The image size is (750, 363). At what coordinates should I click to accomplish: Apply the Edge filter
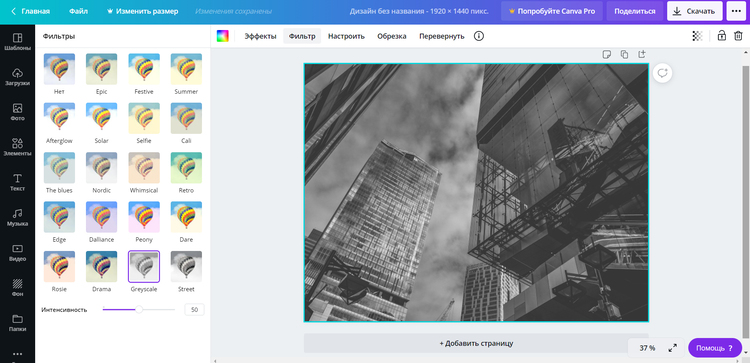click(x=59, y=217)
